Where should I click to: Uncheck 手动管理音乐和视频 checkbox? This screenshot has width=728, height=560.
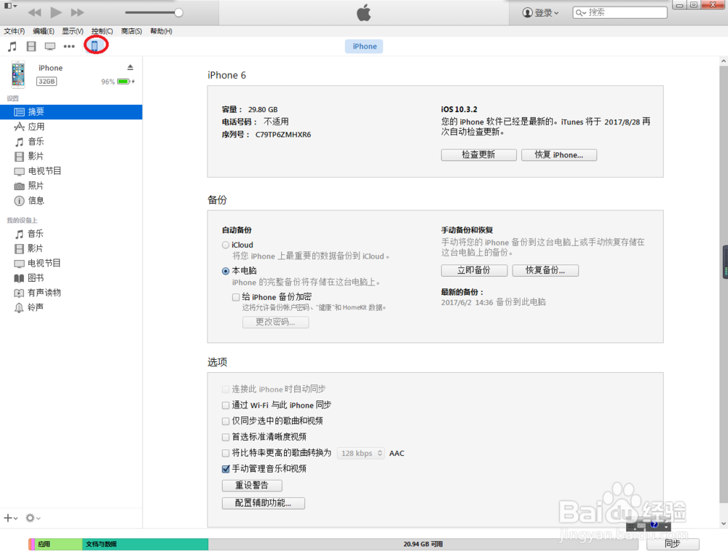click(226, 469)
